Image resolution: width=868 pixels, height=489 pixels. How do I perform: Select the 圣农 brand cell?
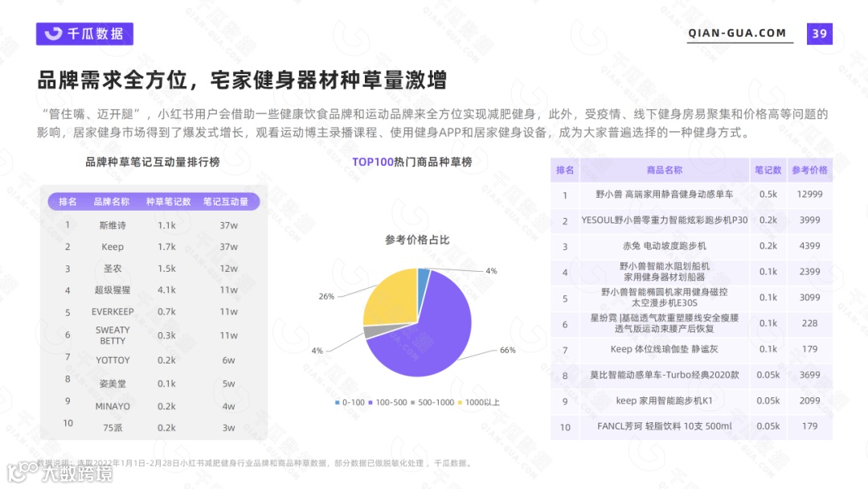tap(113, 269)
